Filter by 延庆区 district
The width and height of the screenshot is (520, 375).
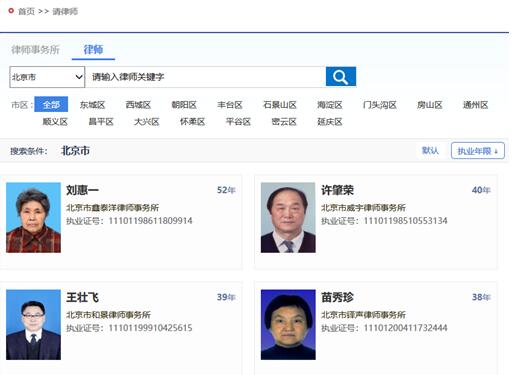pyautogui.click(x=330, y=122)
